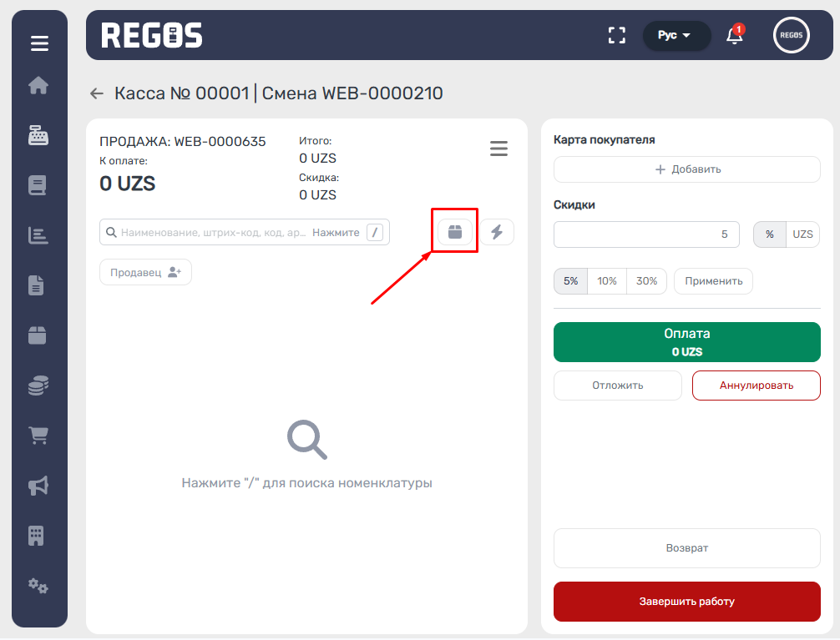This screenshot has height=640, width=840.
Task: Click the Аннулировать button
Action: [x=756, y=386]
